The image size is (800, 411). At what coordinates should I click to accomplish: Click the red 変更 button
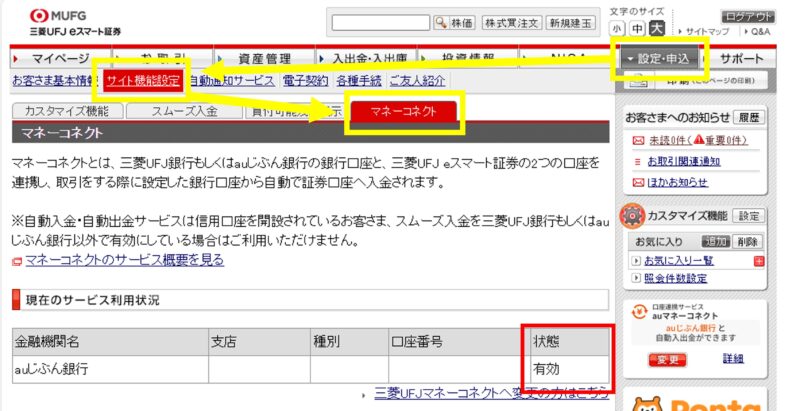coord(667,359)
